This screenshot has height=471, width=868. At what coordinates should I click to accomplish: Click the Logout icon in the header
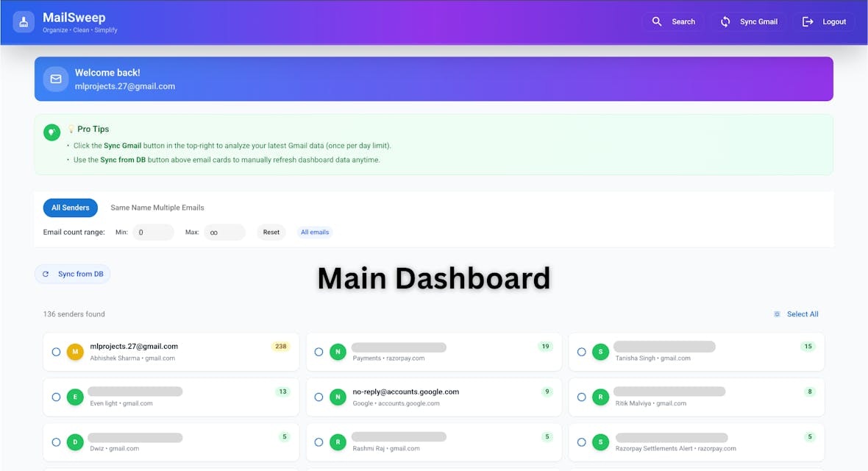click(808, 21)
